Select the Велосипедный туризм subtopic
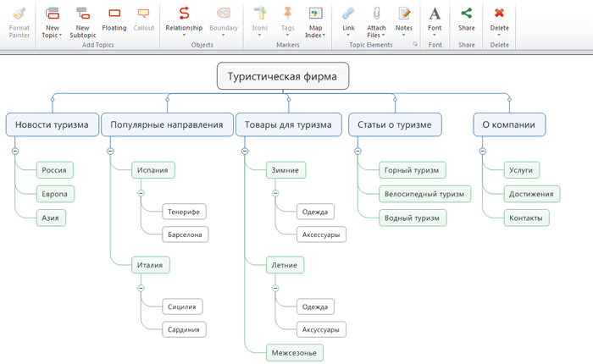 424,194
